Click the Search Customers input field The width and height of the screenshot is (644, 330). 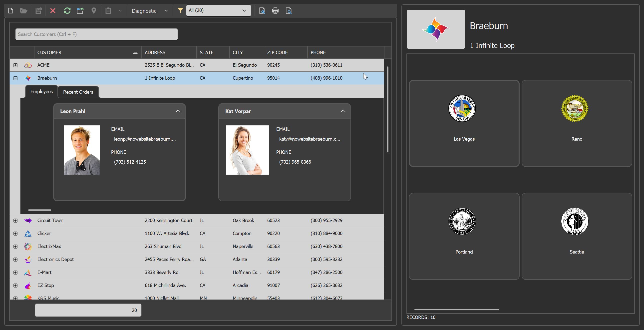96,34
